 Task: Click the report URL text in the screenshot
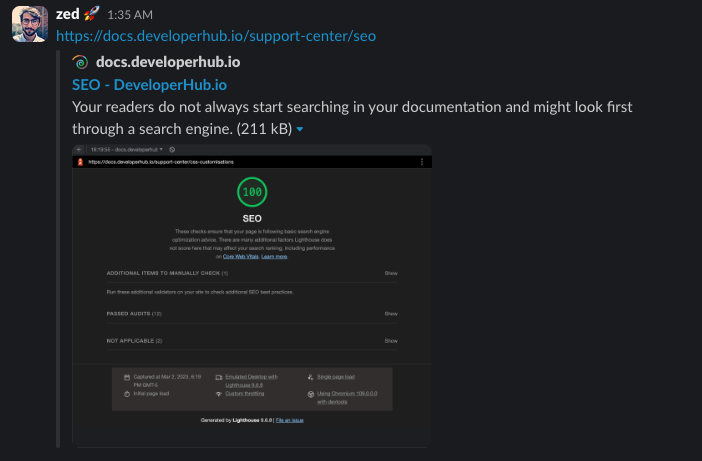161,162
